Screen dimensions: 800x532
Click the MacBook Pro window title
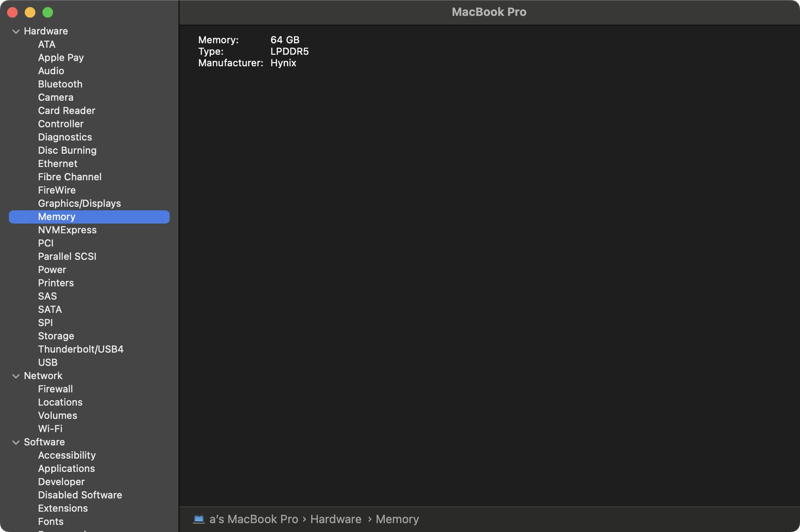click(489, 12)
